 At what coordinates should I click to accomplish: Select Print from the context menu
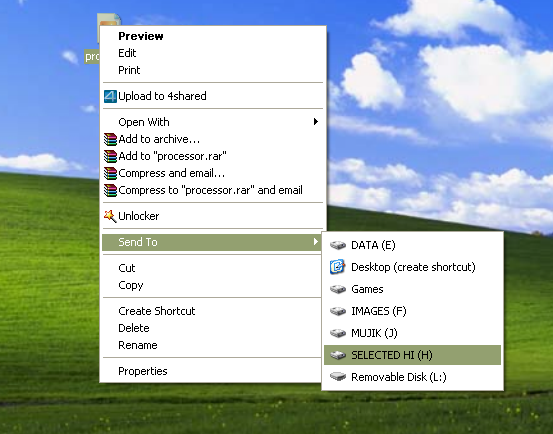click(213, 70)
